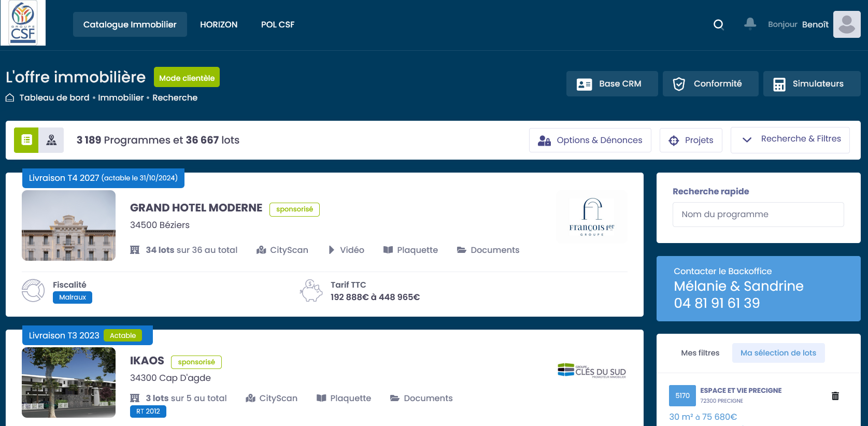Switch to list view of programmes
The image size is (868, 426).
click(26, 140)
